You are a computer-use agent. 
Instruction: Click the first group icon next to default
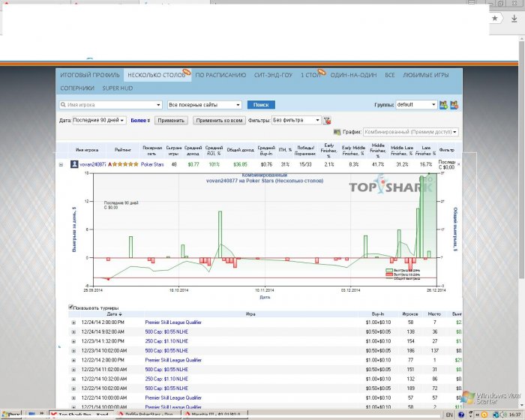[x=443, y=105]
